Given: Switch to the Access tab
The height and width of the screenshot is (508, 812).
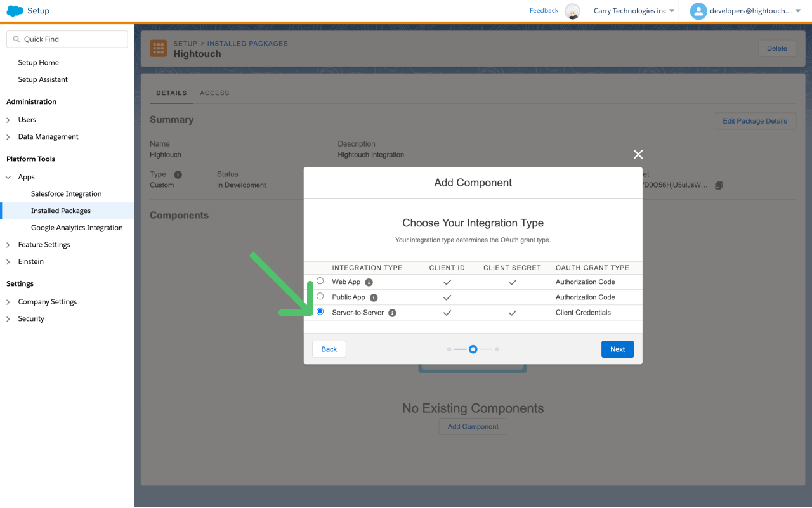Looking at the screenshot, I should coord(214,93).
